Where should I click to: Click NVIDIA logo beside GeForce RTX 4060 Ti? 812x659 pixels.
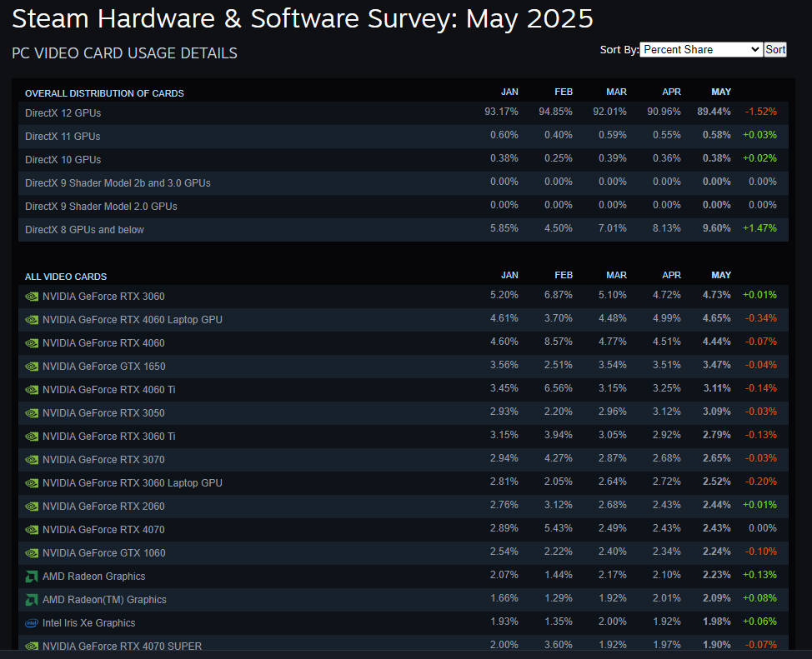click(32, 390)
